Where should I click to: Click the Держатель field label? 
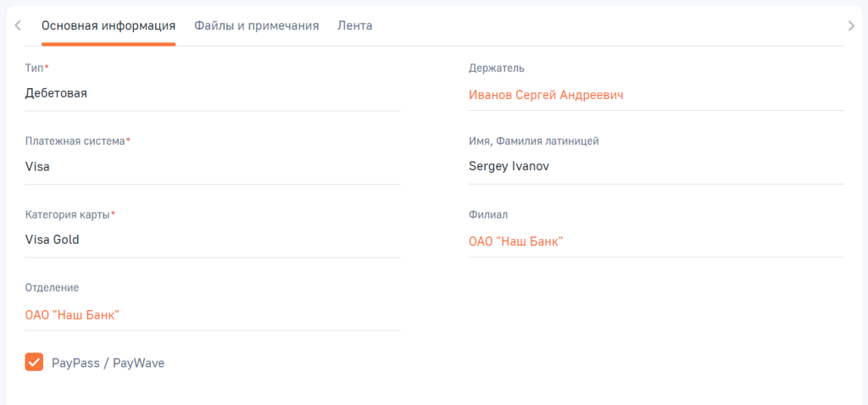(497, 68)
